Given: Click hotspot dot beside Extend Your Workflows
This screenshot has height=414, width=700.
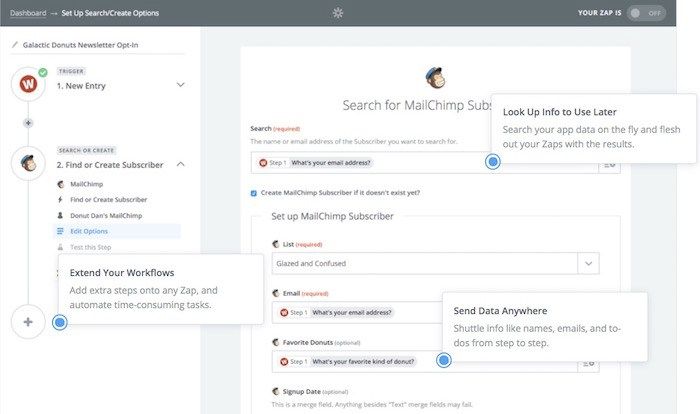Looking at the screenshot, I should pos(59,322).
